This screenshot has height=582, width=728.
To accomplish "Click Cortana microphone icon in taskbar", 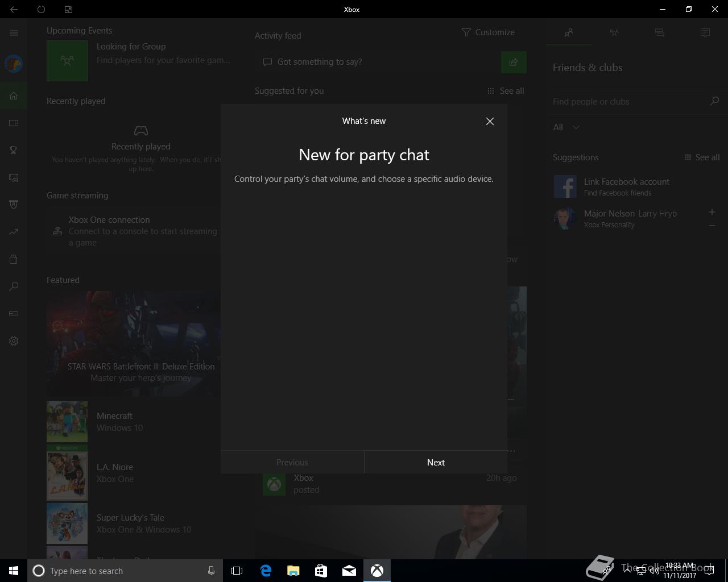I will [x=211, y=571].
